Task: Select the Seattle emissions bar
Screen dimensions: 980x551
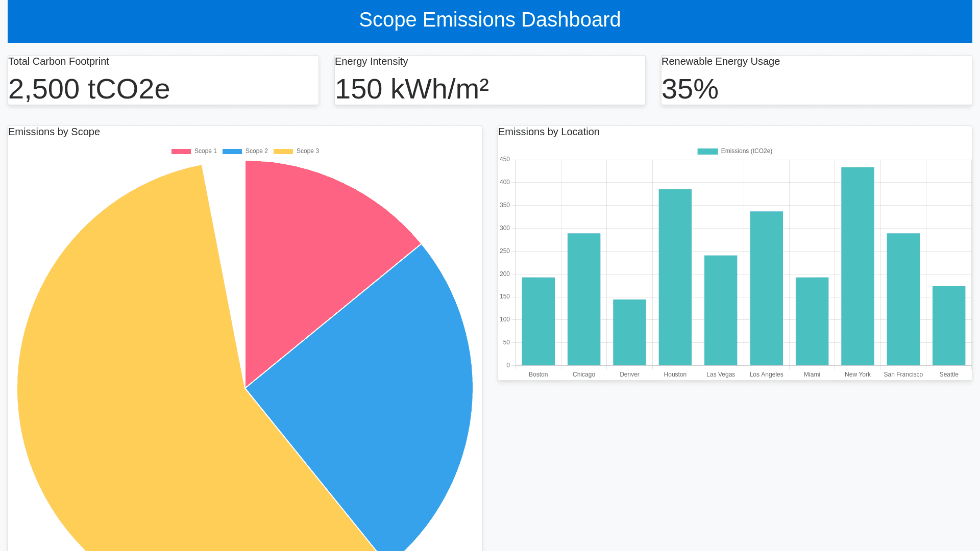Action: 948,326
